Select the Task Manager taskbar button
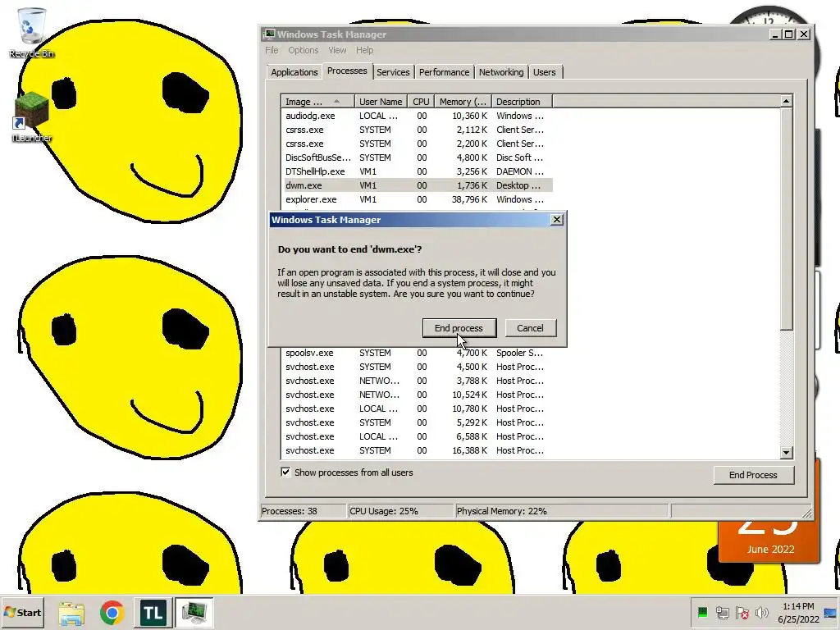Screen dimensions: 840x630 coord(194,613)
